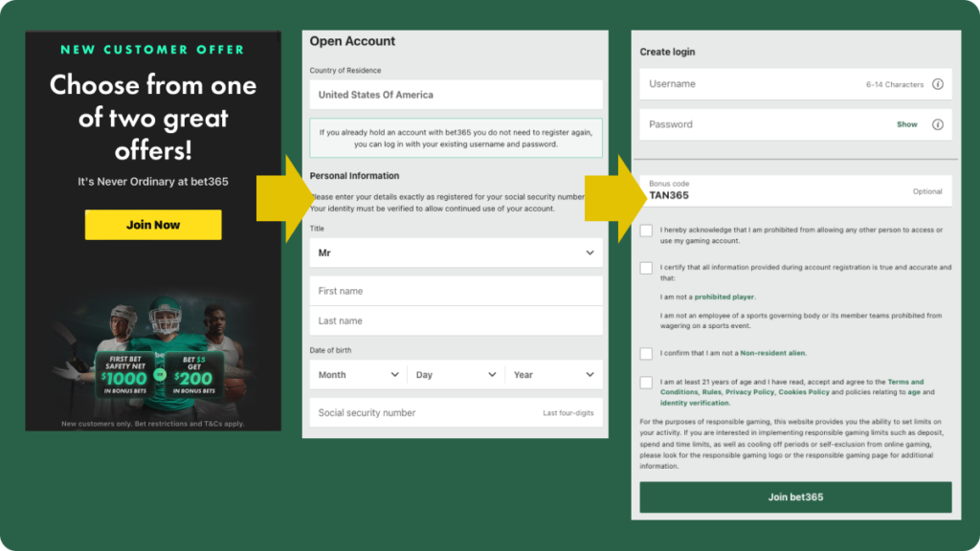Open the identity verification link
The image size is (980, 551).
click(695, 403)
